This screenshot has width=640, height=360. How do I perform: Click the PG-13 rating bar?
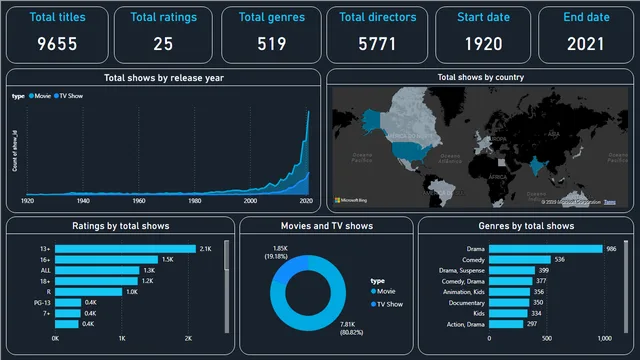pyautogui.click(x=68, y=302)
